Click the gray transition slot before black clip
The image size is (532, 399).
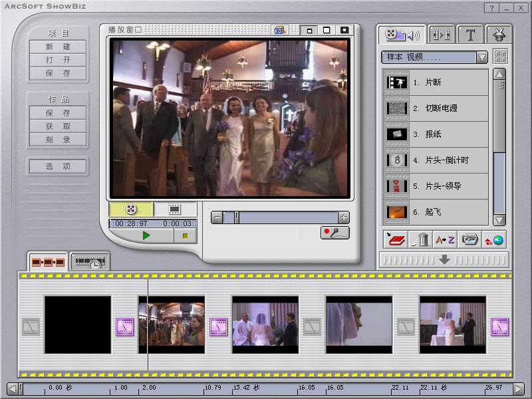(x=31, y=327)
